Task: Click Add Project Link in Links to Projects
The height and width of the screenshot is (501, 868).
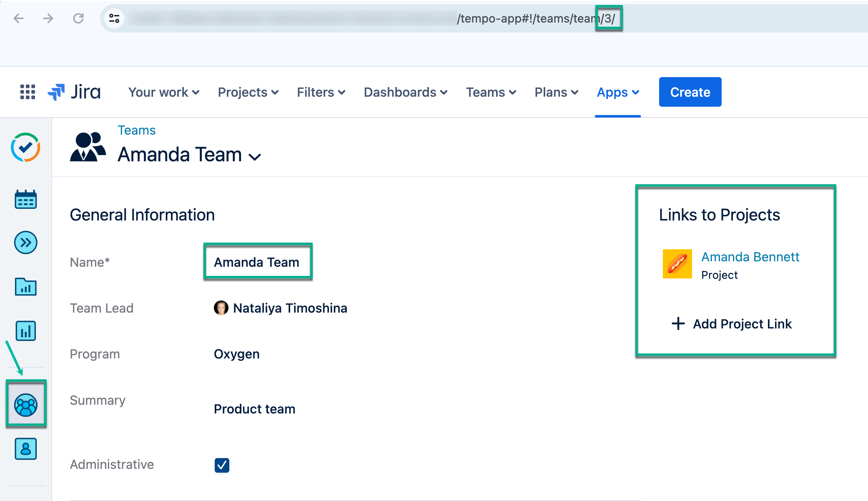Action: tap(732, 324)
